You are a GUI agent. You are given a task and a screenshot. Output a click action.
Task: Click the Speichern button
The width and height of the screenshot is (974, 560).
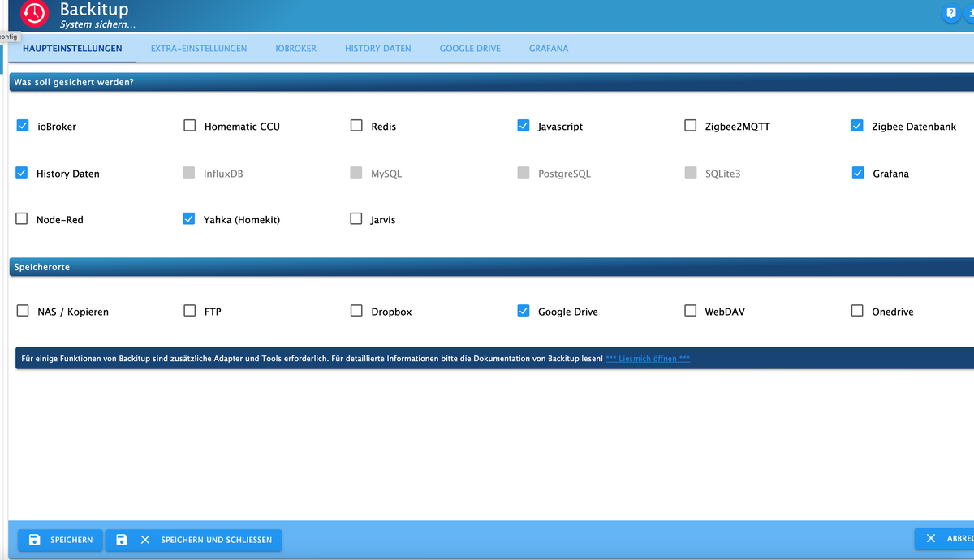click(x=61, y=540)
